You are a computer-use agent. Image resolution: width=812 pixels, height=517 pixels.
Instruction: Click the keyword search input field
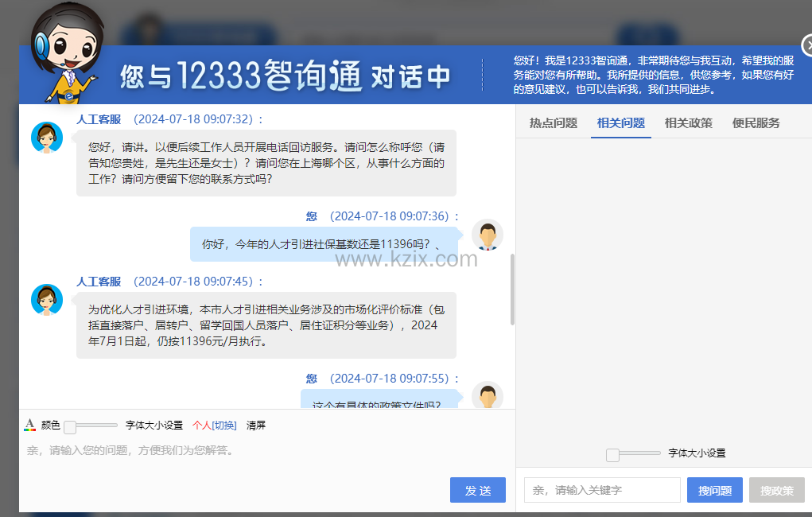(x=602, y=491)
